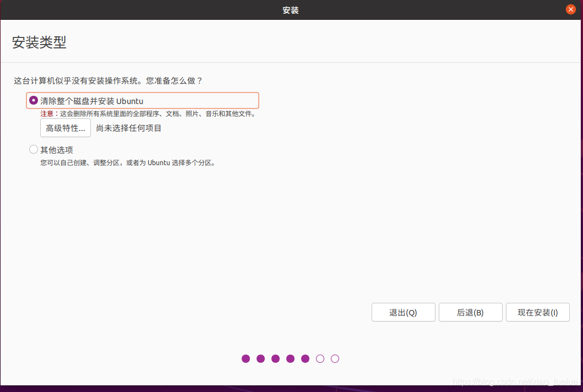
Task: Click the 尚未选择任何项目 status text
Action: [129, 128]
